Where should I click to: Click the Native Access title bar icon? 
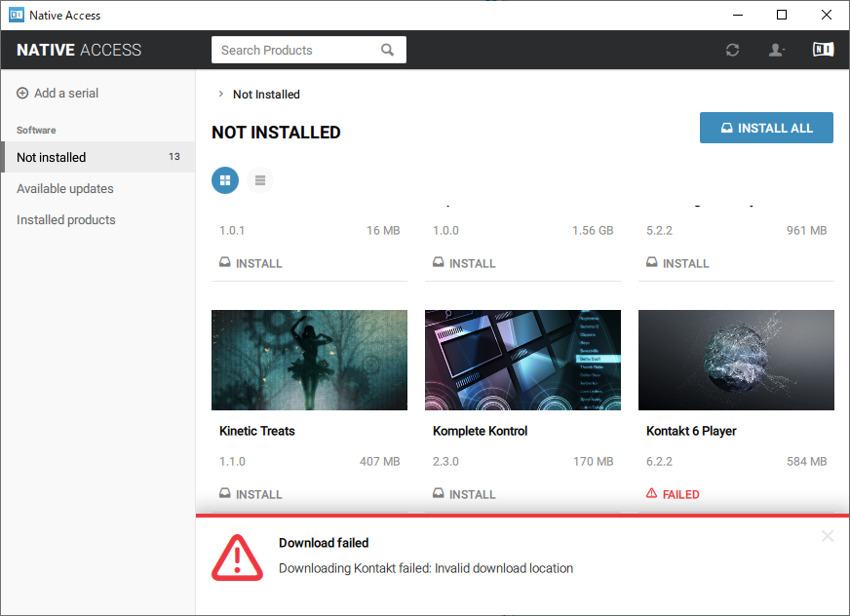[17, 15]
